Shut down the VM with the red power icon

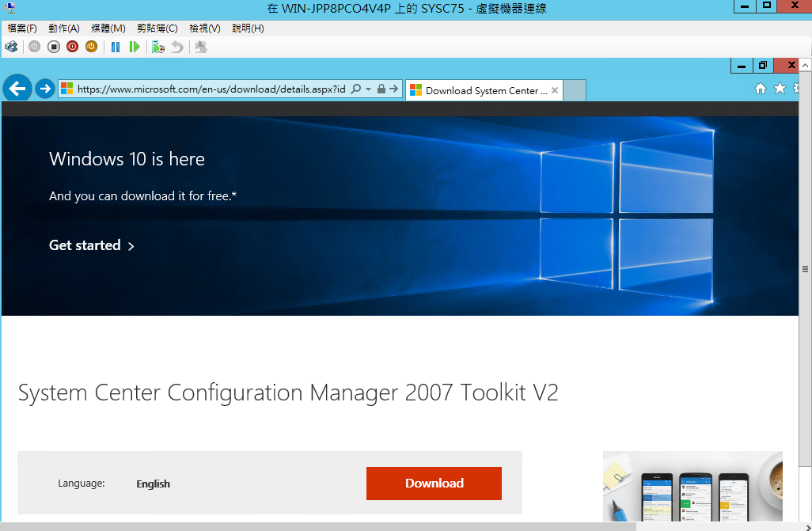tap(73, 47)
